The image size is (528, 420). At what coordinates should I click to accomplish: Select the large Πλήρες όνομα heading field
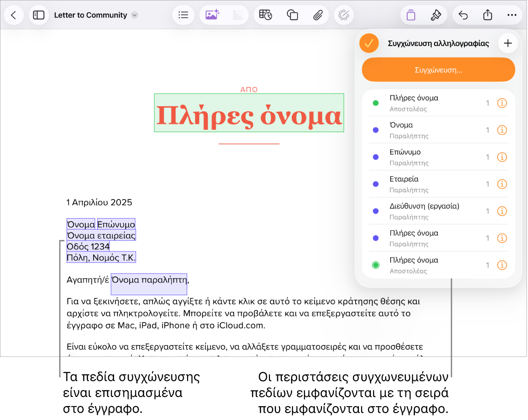click(x=249, y=113)
